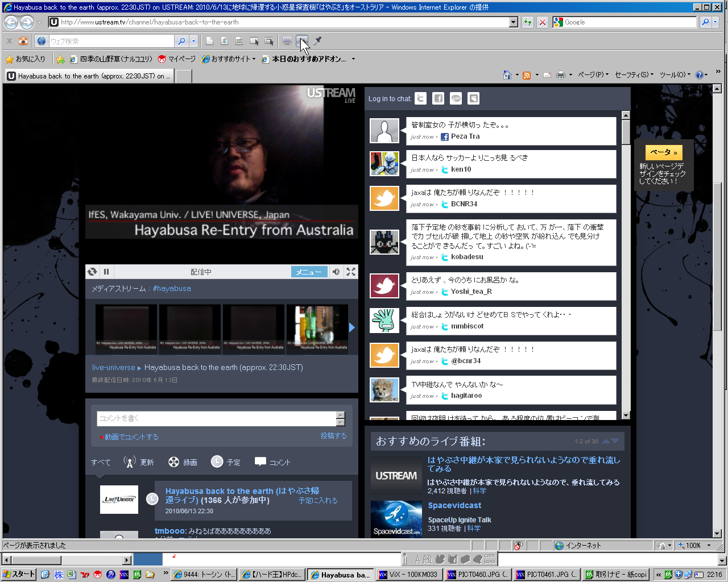Click the AIM chat login icon
This screenshot has height=582, width=728.
pyautogui.click(x=456, y=99)
